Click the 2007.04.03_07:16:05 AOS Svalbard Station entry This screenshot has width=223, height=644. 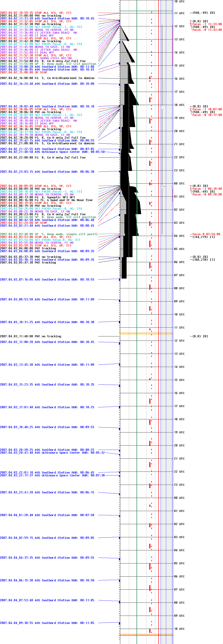[47, 279]
